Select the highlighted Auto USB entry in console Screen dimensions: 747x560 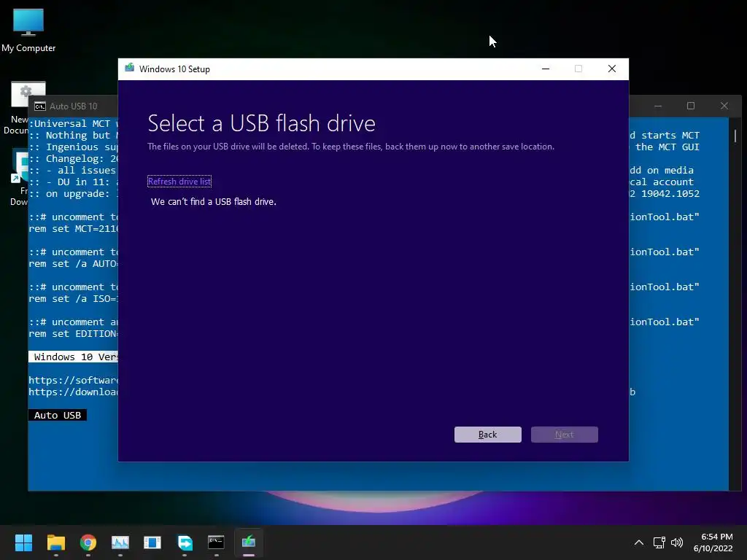point(58,415)
